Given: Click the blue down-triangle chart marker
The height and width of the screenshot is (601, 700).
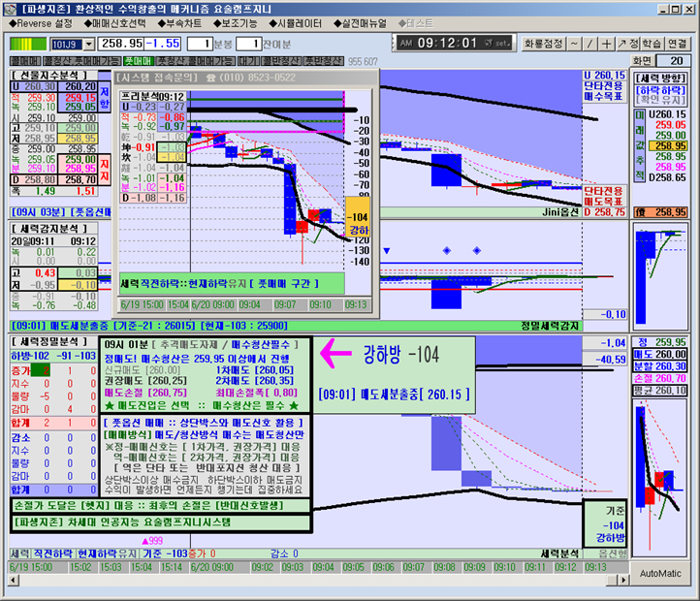Looking at the screenshot, I should pyautogui.click(x=387, y=251).
